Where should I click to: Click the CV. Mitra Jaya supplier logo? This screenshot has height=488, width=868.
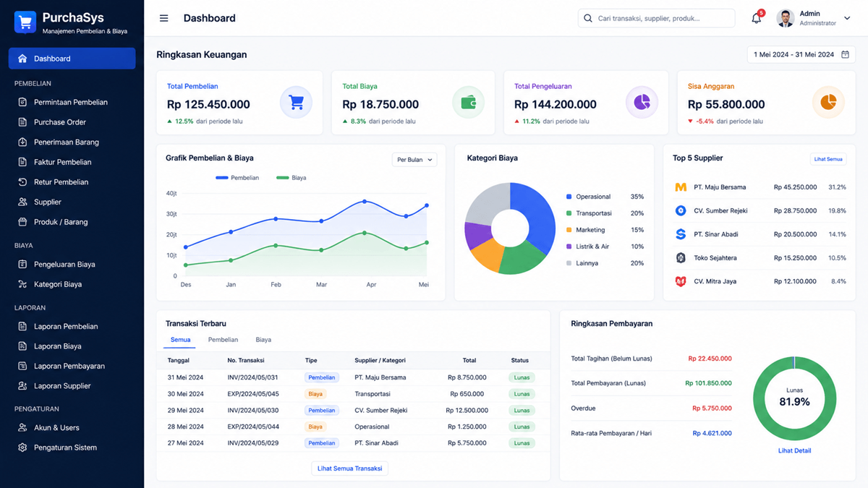[x=681, y=281]
